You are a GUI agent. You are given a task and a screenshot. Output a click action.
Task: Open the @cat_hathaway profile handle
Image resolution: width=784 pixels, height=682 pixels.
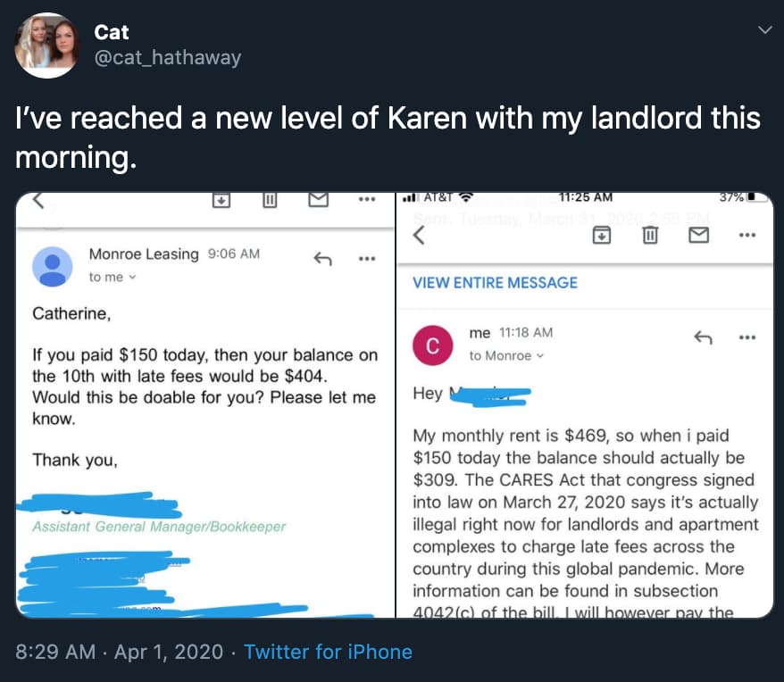click(x=167, y=58)
